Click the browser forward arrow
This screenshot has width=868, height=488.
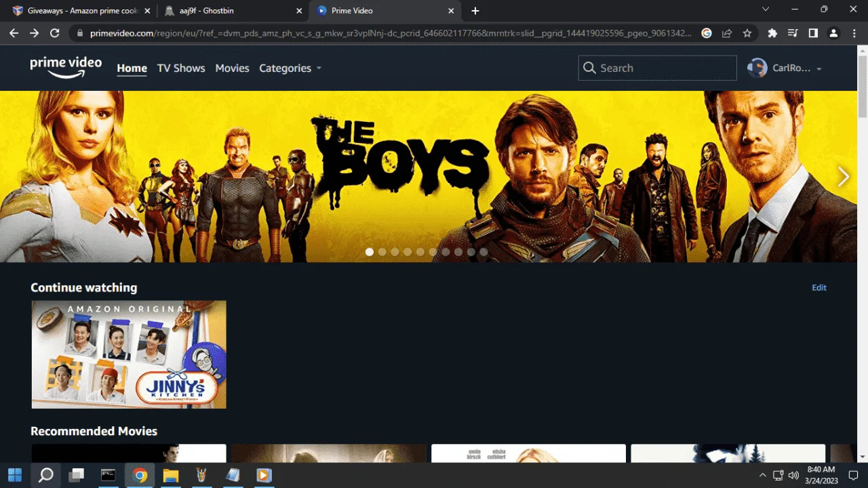pyautogui.click(x=34, y=33)
